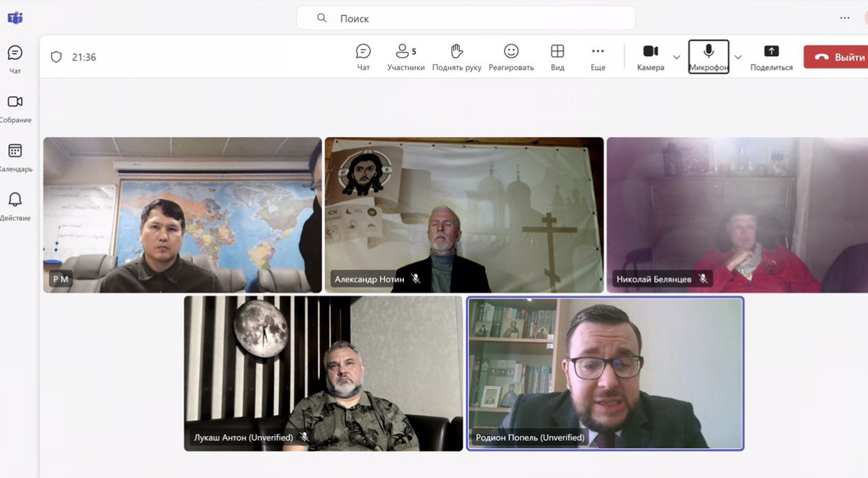The height and width of the screenshot is (478, 868).
Task: Toggle the Микрофон mute state
Action: click(x=709, y=57)
